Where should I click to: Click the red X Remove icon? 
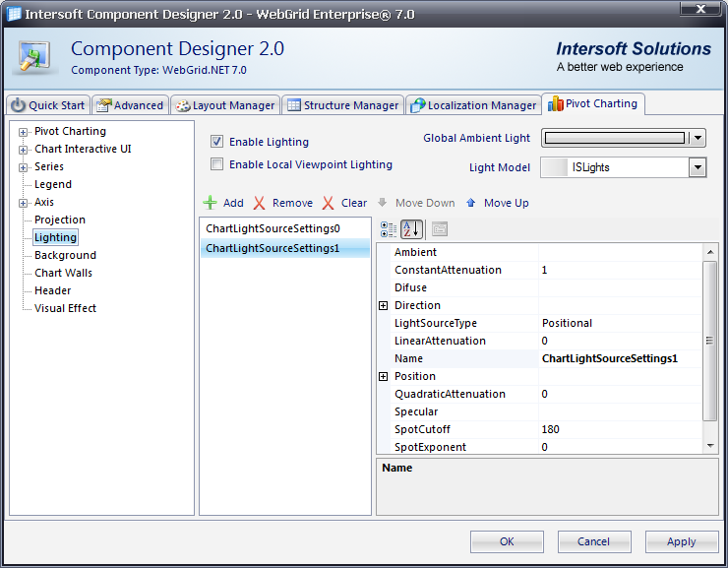point(259,203)
